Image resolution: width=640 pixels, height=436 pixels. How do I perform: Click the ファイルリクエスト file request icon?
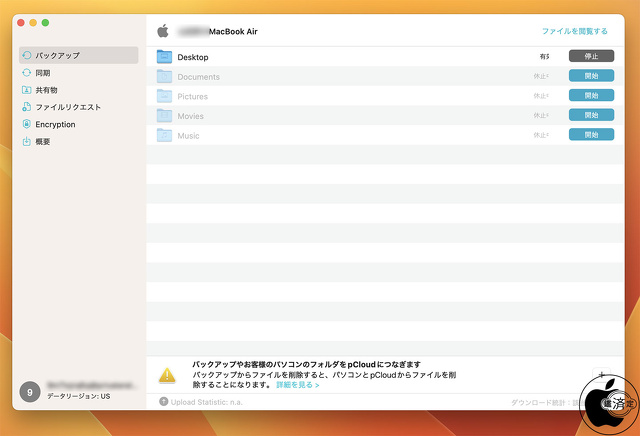(27, 107)
